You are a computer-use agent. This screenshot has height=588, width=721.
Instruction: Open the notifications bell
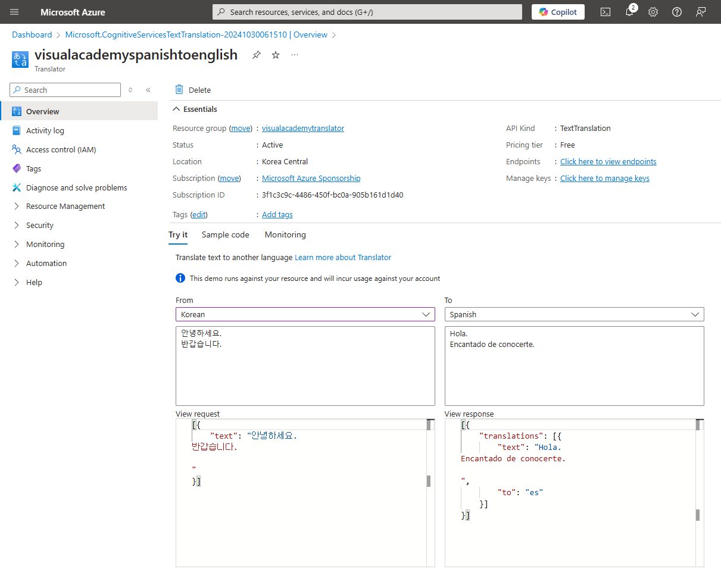629,12
